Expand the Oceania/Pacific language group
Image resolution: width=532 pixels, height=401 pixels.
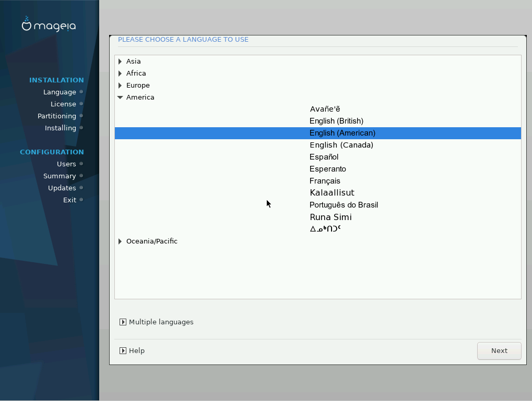tap(120, 241)
